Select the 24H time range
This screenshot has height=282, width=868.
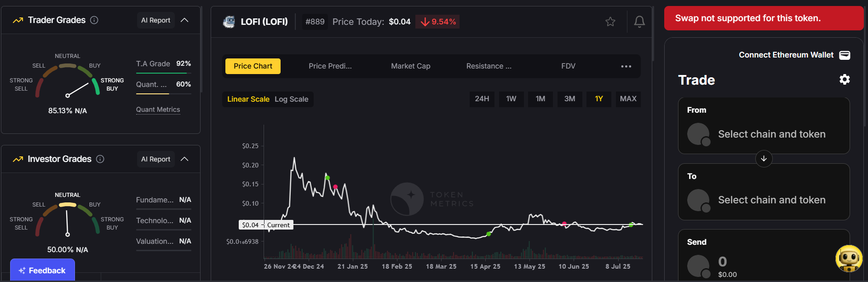pyautogui.click(x=482, y=99)
